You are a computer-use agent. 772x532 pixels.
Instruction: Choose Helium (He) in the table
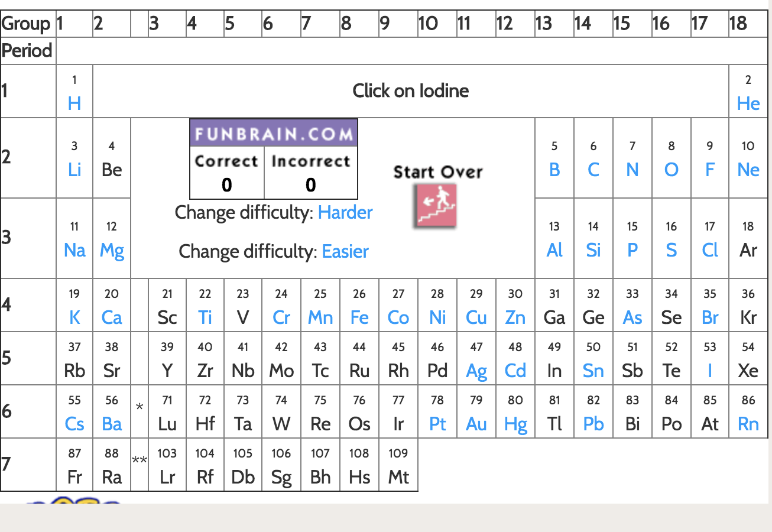click(748, 103)
